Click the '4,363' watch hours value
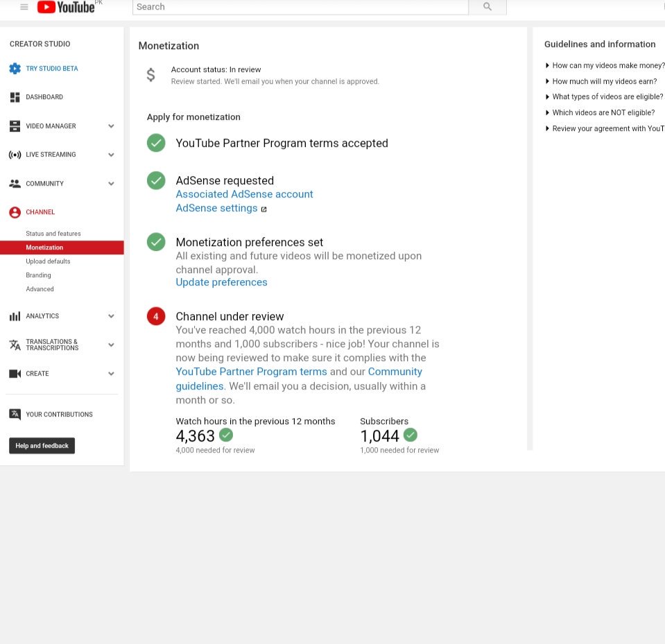665x644 pixels. [x=195, y=436]
